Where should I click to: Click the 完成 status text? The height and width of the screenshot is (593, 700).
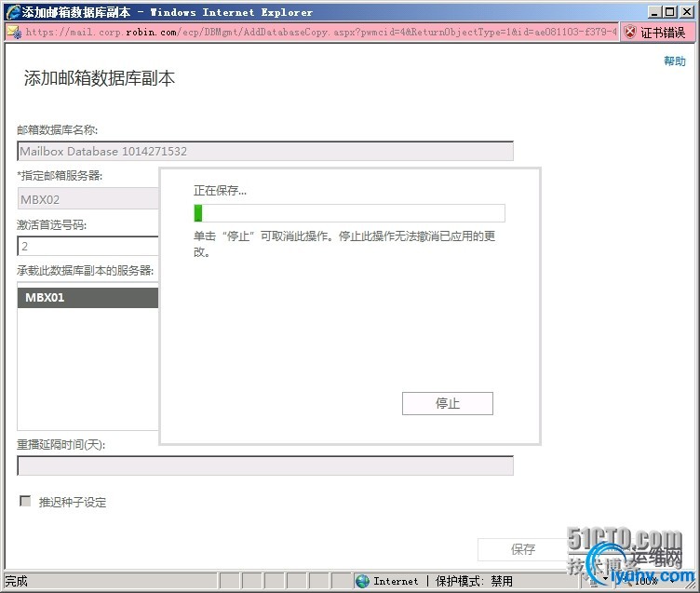point(17,581)
